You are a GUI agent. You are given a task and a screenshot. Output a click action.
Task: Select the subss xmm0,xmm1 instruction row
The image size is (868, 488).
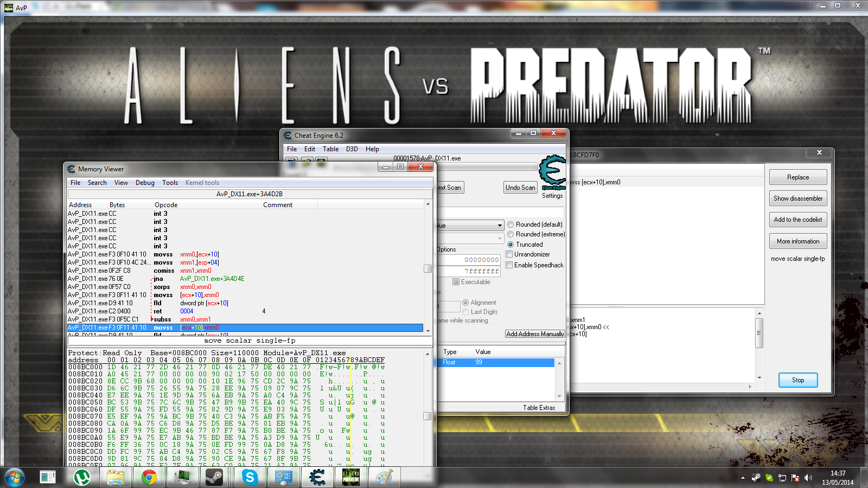pos(245,319)
